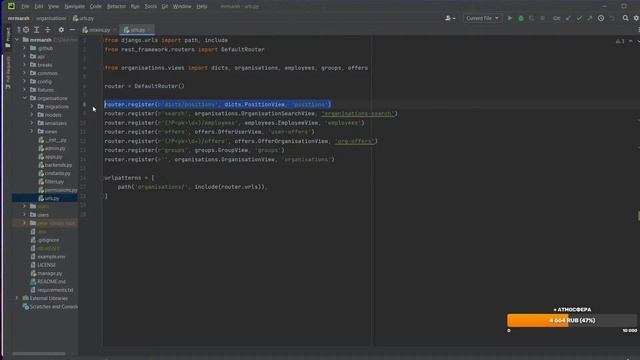This screenshot has height=360, width=640.
Task: Click the mrmarsh project breadcrumb
Action: pos(18,18)
